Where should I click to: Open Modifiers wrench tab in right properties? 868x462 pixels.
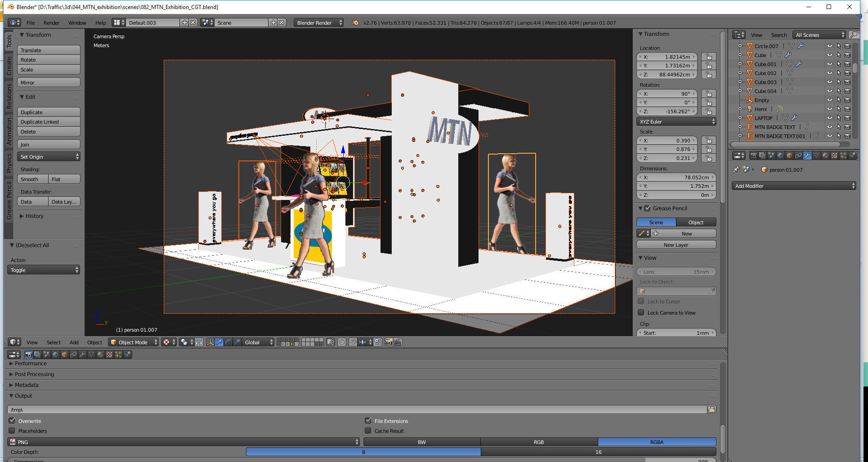pos(807,155)
